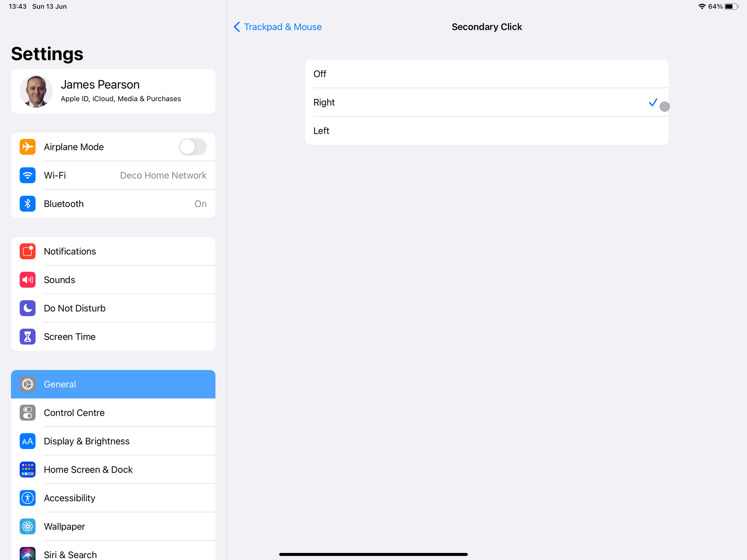The height and width of the screenshot is (560, 747).
Task: Tap the Trackpad & Mouse back link
Action: click(x=282, y=27)
